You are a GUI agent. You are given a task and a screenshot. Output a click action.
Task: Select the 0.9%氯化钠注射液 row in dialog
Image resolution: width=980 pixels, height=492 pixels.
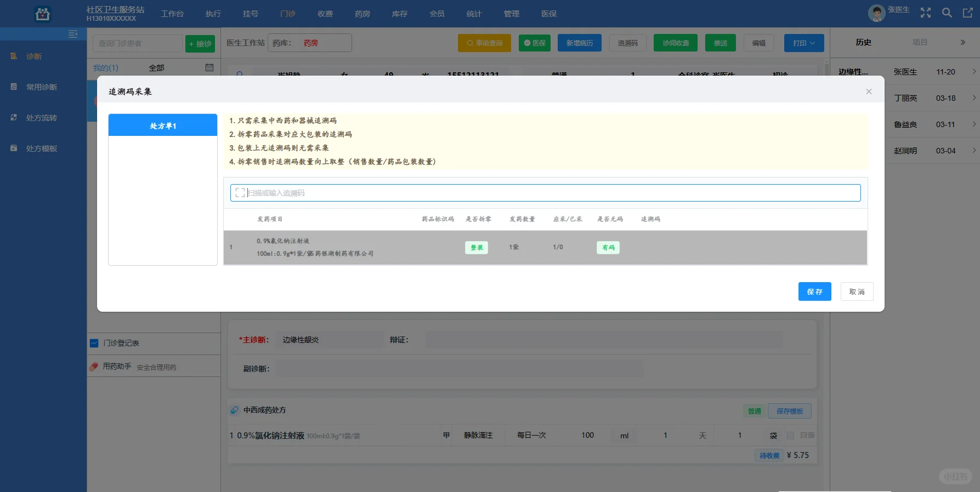coord(545,248)
